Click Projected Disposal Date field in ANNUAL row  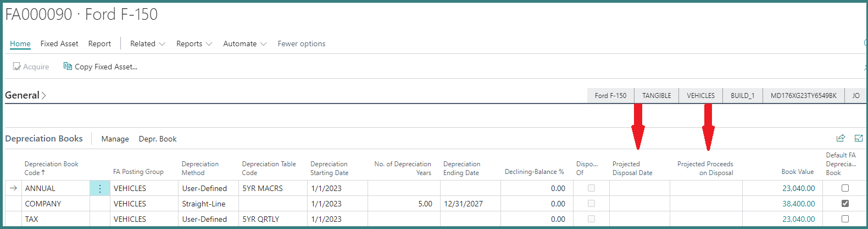point(639,188)
